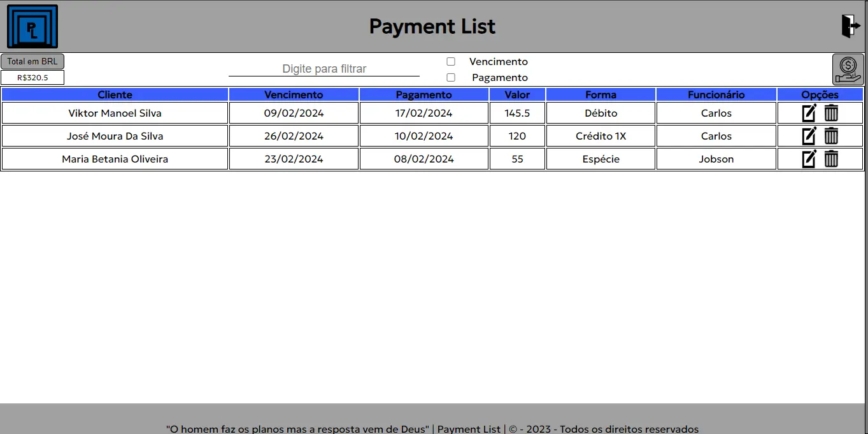This screenshot has width=868, height=434.
Task: Focus the 'Digite para filtrar' search field
Action: (x=324, y=69)
